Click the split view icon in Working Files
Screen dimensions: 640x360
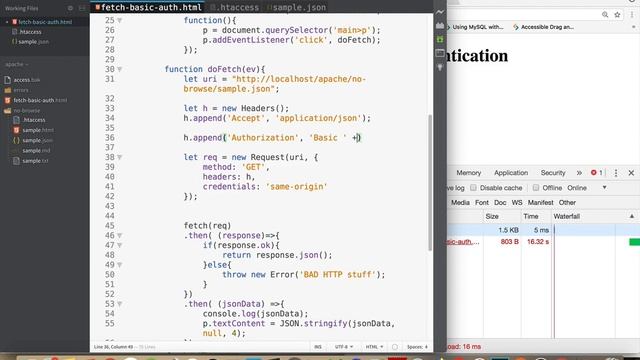[82, 8]
